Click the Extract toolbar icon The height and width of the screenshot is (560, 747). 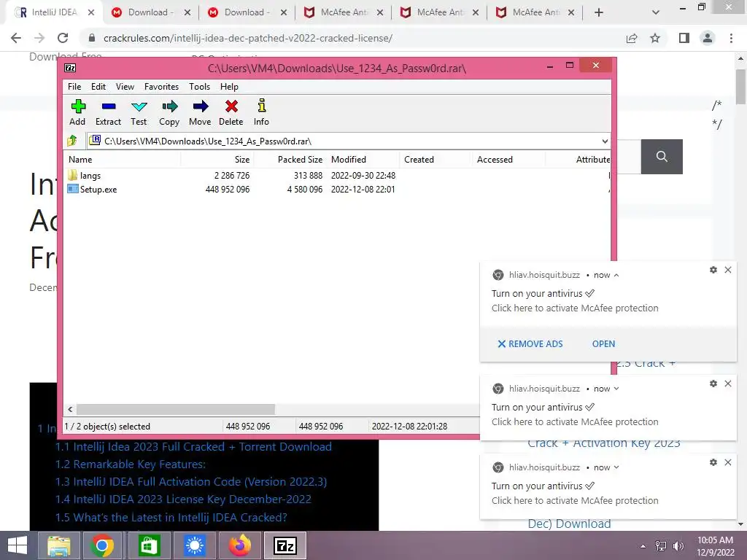pos(109,106)
